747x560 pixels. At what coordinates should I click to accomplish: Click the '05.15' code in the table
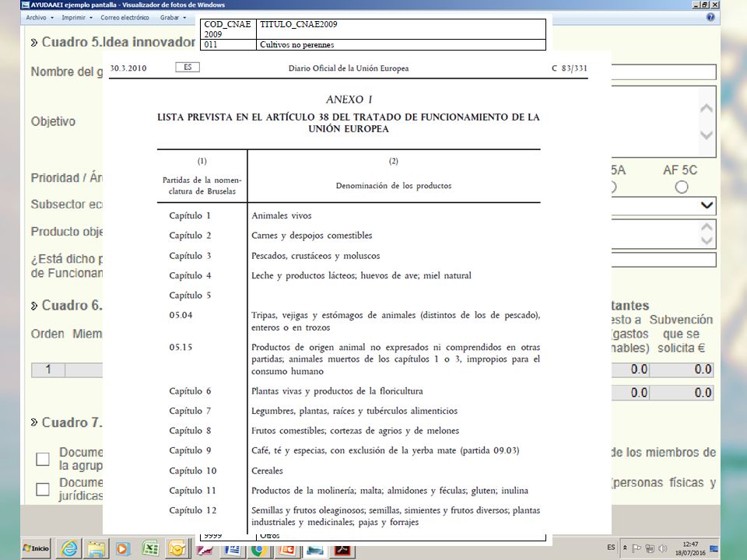click(181, 347)
